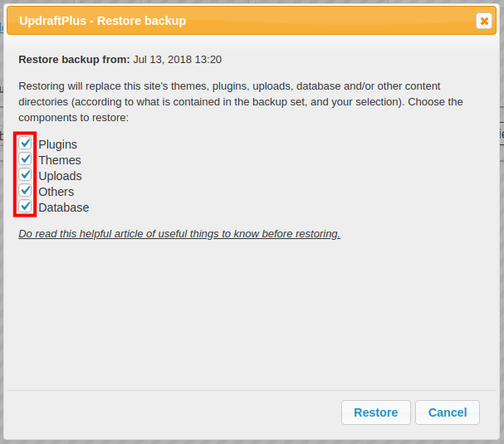
Task: Click the blank footer area beside Restore
Action: click(166, 412)
